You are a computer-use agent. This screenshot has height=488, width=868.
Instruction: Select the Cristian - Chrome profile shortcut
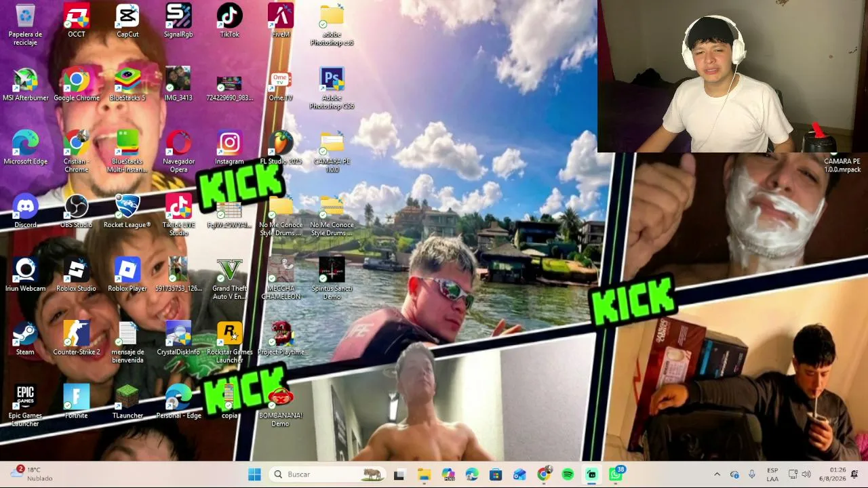click(77, 152)
